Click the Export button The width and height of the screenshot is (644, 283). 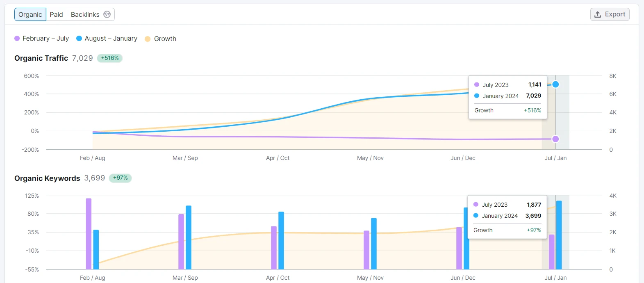(610, 14)
